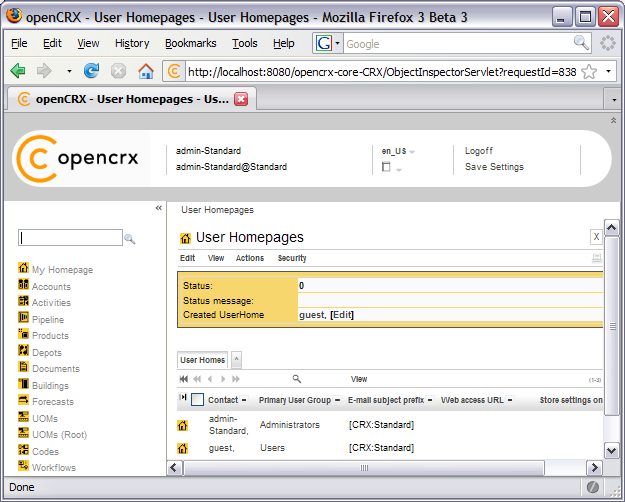Click the column-expand icon before the checkbox
Viewport: 625px width, 502px height.
pyautogui.click(x=183, y=398)
